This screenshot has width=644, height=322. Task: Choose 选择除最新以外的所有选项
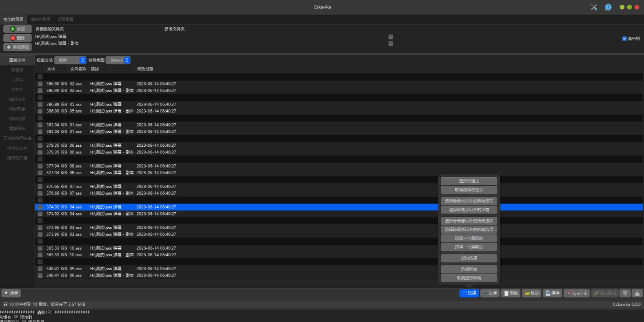coord(469,230)
